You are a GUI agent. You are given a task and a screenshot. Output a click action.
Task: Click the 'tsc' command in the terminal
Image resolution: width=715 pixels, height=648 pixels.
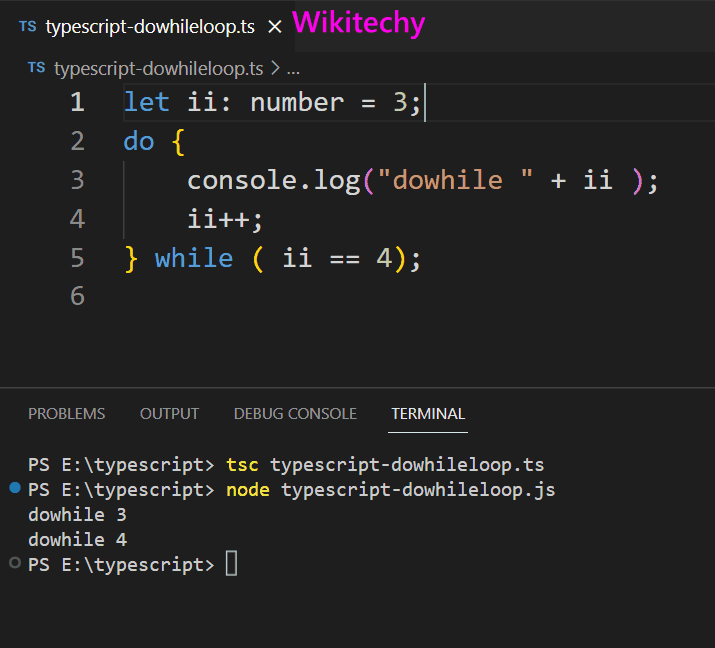pos(242,465)
